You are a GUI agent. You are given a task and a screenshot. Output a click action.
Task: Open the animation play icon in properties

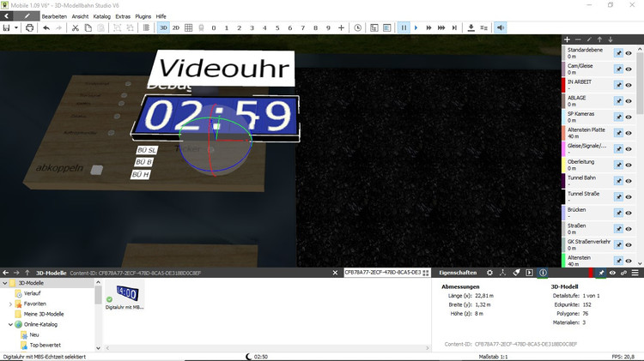[530, 273]
